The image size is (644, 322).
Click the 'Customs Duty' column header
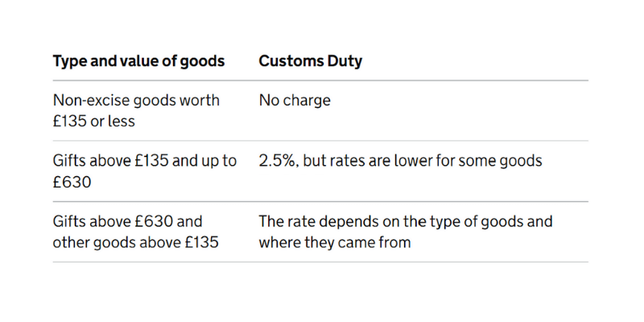311,61
